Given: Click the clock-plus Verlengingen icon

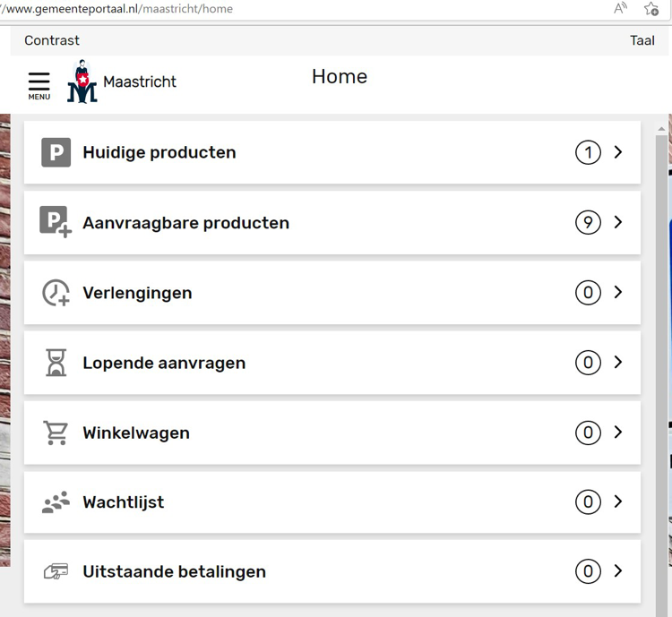Looking at the screenshot, I should 56,293.
